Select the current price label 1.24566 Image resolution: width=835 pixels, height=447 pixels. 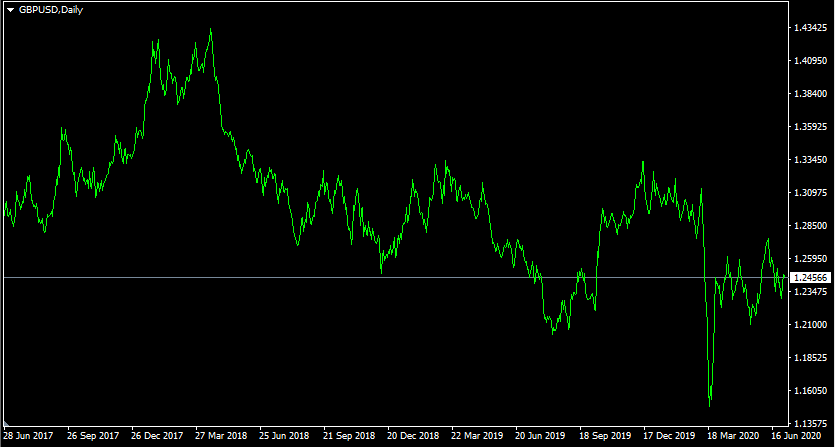pyautogui.click(x=812, y=278)
